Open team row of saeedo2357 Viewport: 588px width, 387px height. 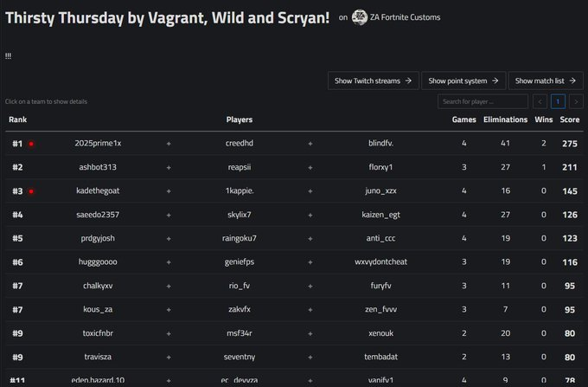294,215
